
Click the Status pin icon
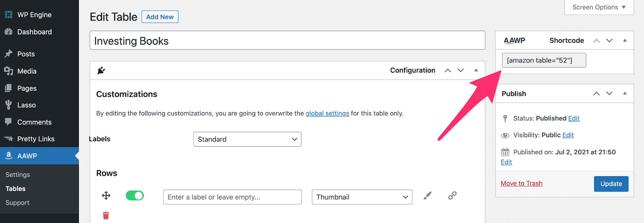505,119
